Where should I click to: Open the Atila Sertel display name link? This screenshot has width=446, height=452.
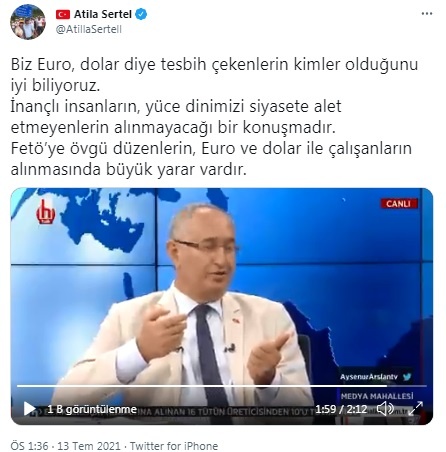[103, 14]
